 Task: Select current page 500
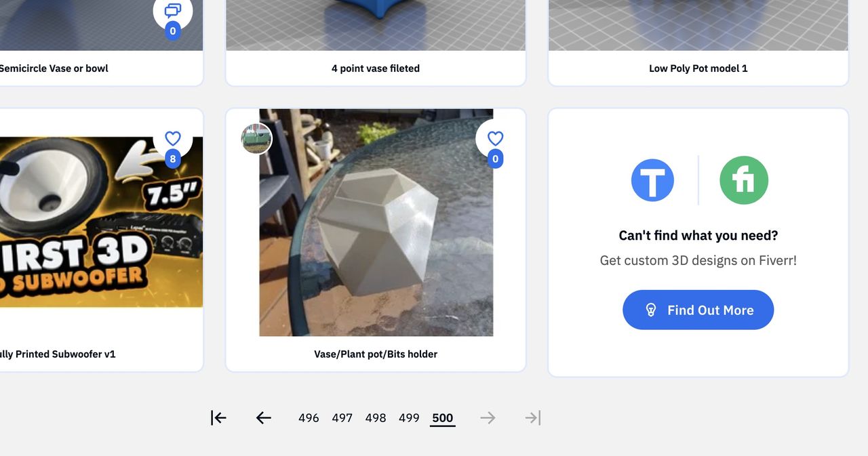tap(443, 418)
